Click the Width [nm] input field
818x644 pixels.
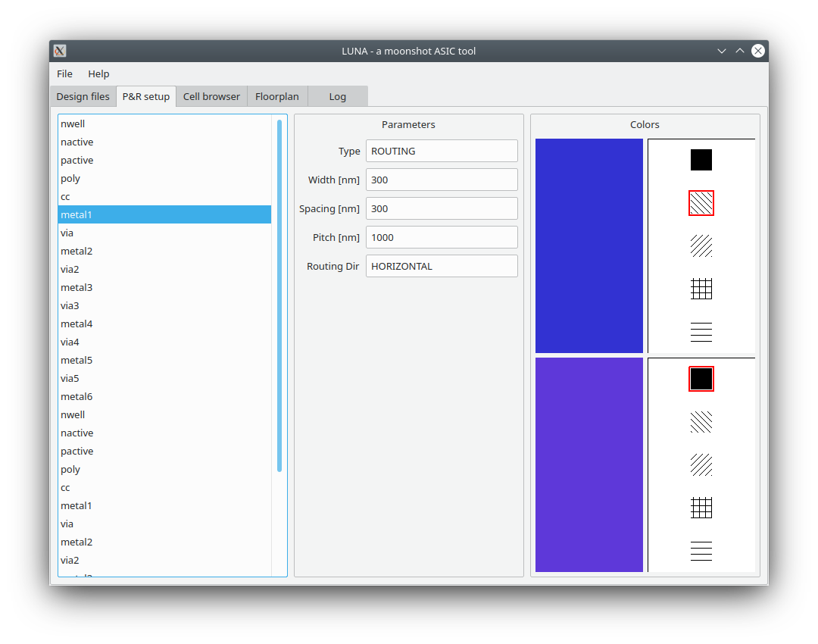click(442, 180)
